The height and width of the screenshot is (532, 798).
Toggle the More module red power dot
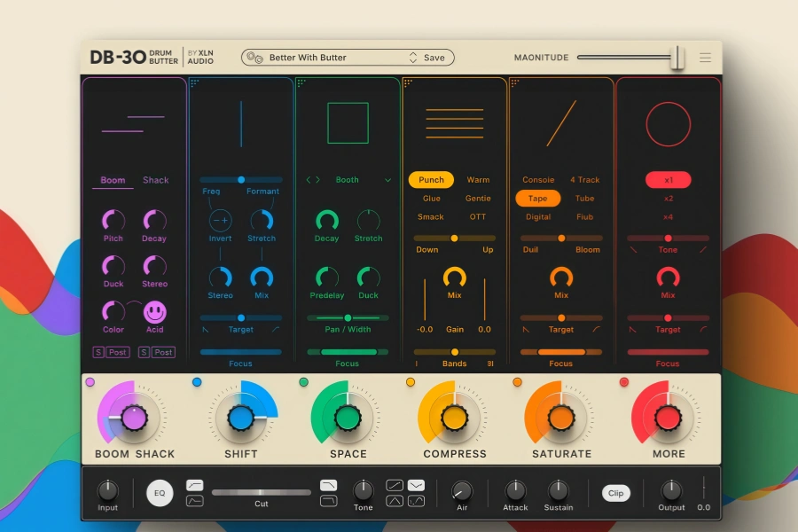[x=624, y=382]
